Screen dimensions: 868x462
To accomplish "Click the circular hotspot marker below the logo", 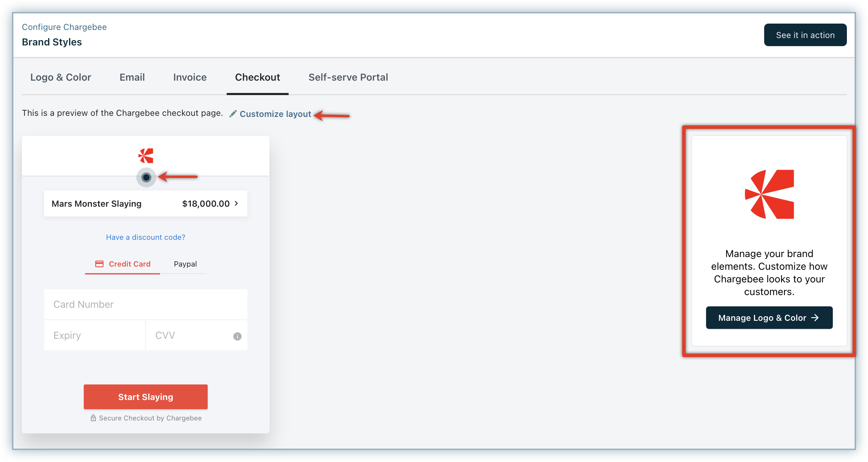I will click(146, 177).
